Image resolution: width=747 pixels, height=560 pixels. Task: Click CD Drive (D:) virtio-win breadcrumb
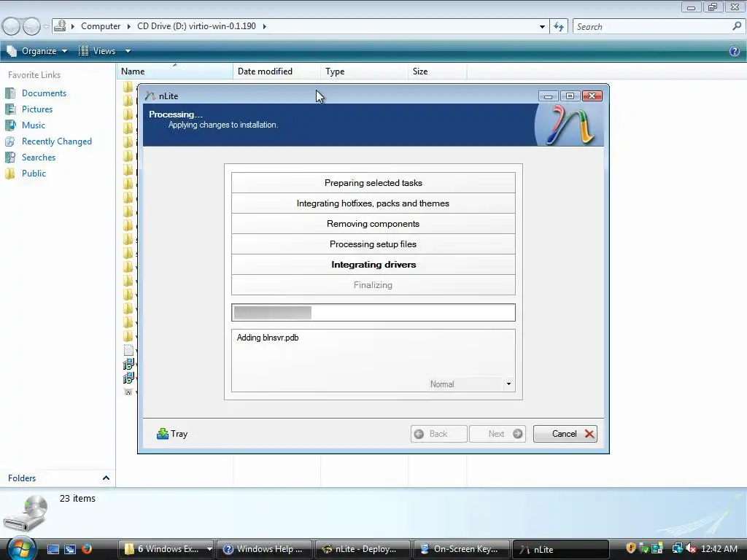click(x=196, y=26)
